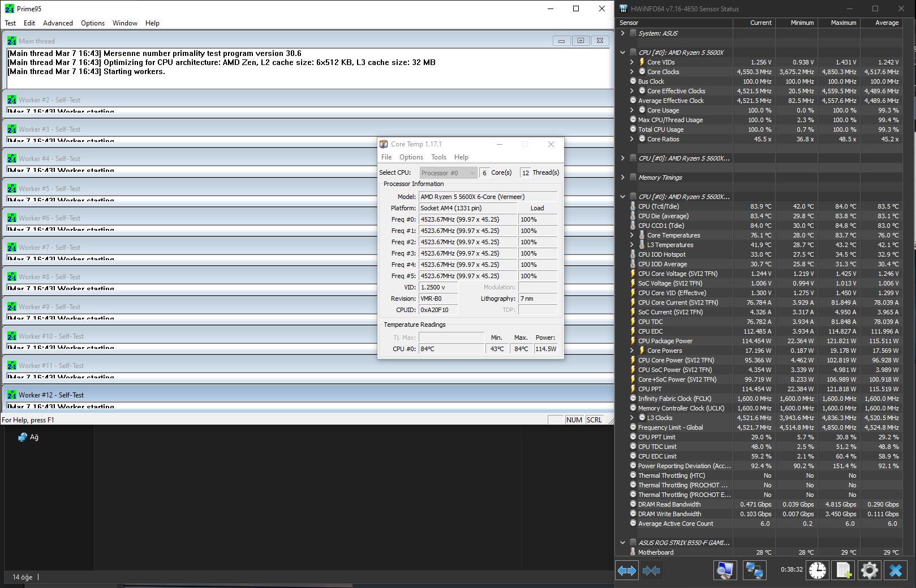Viewport: 916px width, 588px height.
Task: Open HWiNFO sensor settings gear icon
Action: (x=870, y=570)
